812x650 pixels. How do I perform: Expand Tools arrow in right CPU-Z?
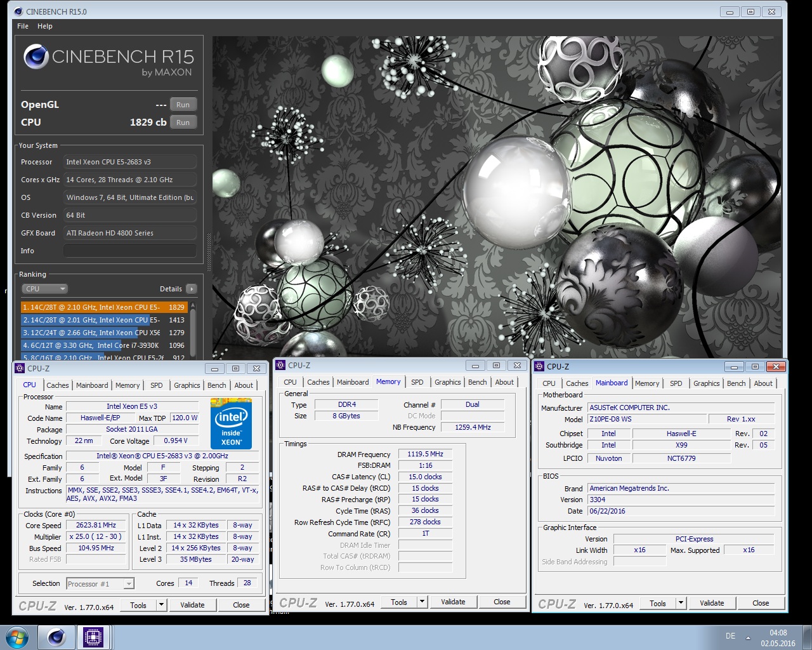pyautogui.click(x=681, y=604)
